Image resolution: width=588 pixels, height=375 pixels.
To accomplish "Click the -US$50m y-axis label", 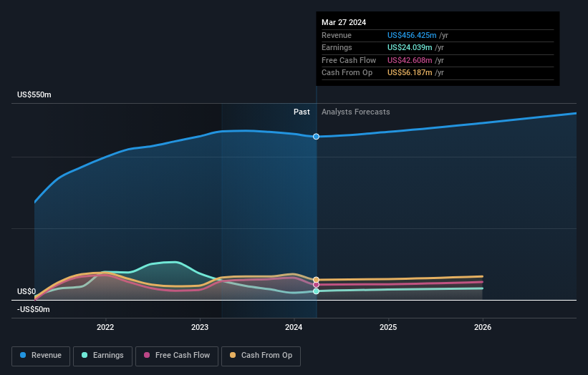I will pos(34,309).
